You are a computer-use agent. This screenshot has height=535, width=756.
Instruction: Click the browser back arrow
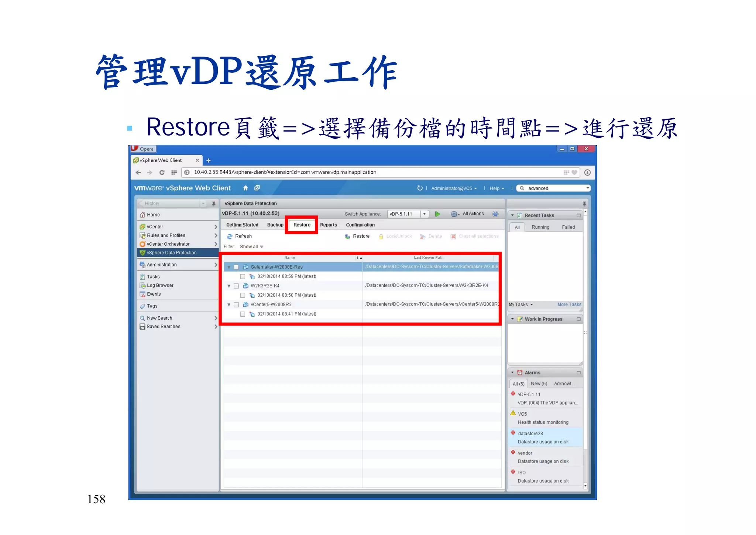point(138,173)
